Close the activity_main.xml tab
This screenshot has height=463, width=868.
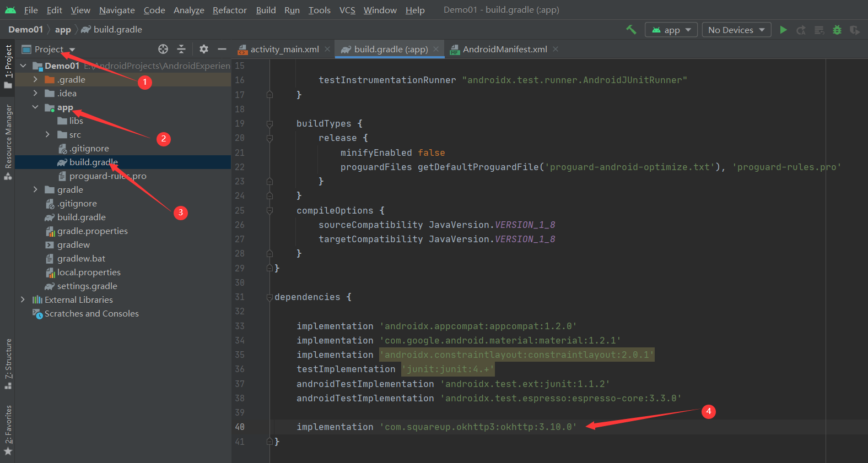click(327, 49)
